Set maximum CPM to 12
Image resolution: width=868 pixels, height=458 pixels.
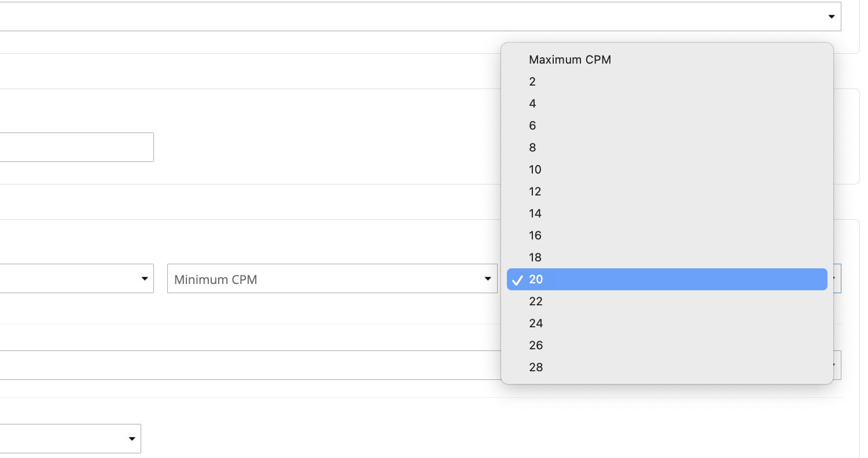[535, 191]
